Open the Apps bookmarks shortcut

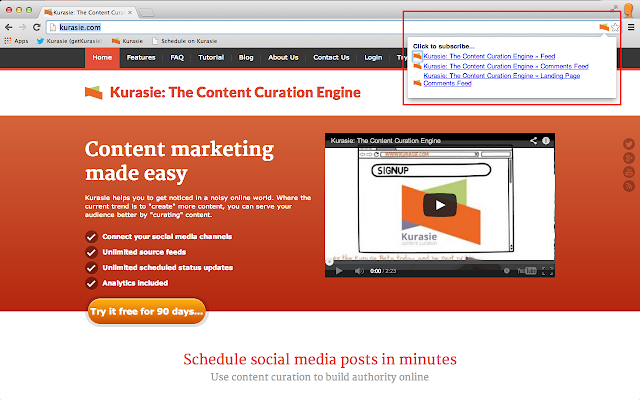[x=16, y=41]
